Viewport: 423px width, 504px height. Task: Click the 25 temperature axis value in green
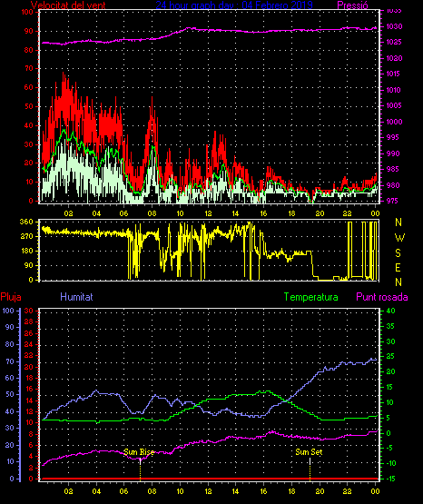390,357
